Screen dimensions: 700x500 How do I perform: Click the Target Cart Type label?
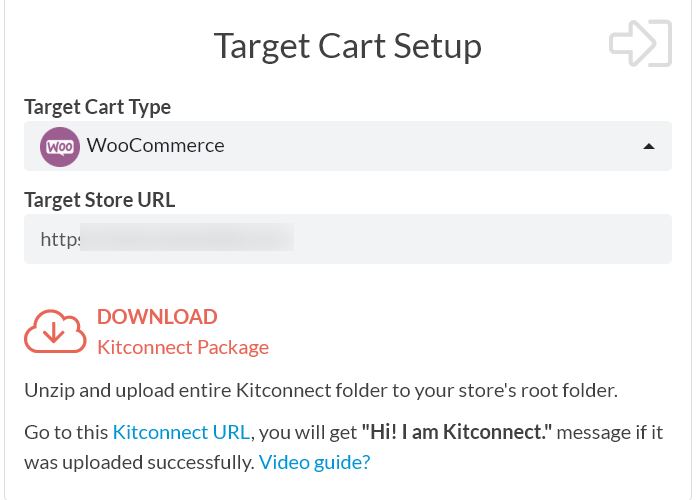pos(97,107)
